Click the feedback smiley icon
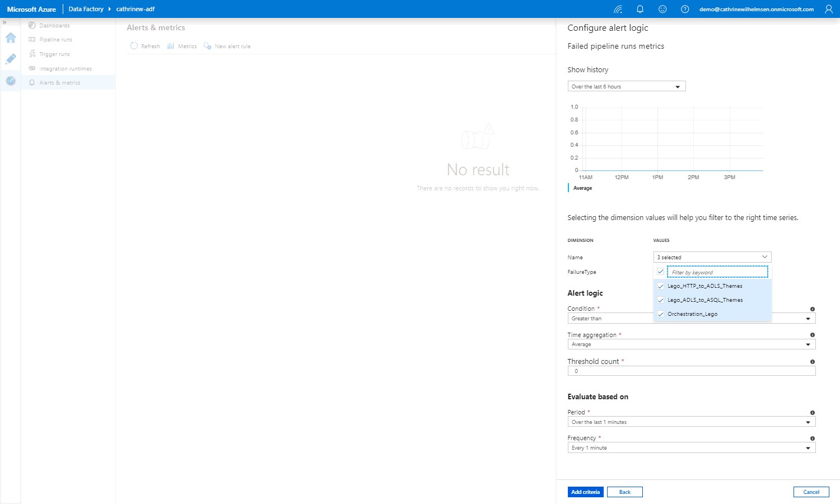Viewport: 840px width, 504px height. (x=662, y=9)
